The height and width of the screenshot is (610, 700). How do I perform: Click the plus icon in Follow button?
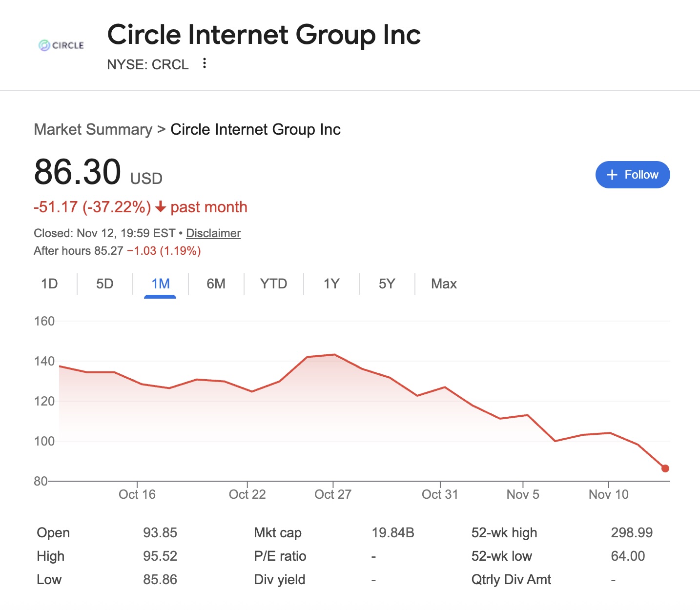click(612, 175)
